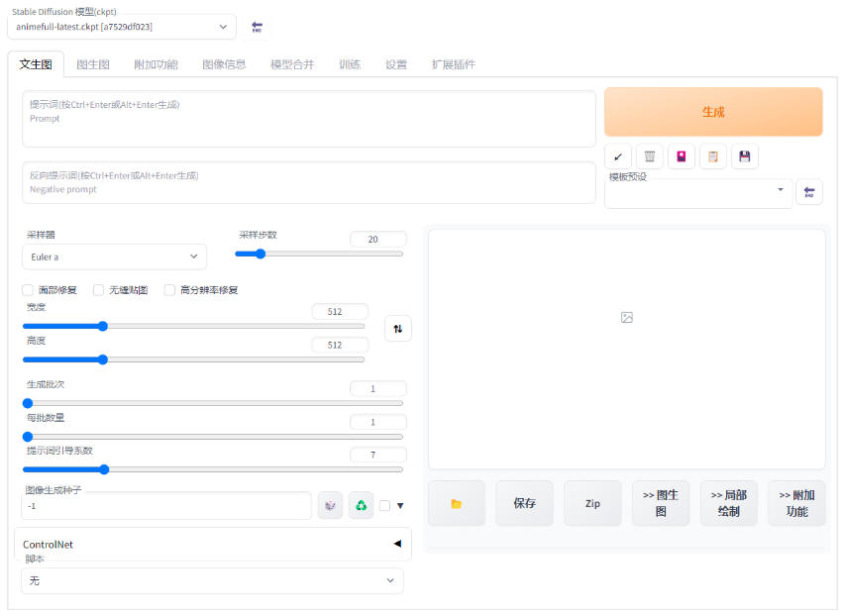The image size is (846, 616).
Task: Enable the 无缝贴图 checkbox
Action: pos(96,289)
